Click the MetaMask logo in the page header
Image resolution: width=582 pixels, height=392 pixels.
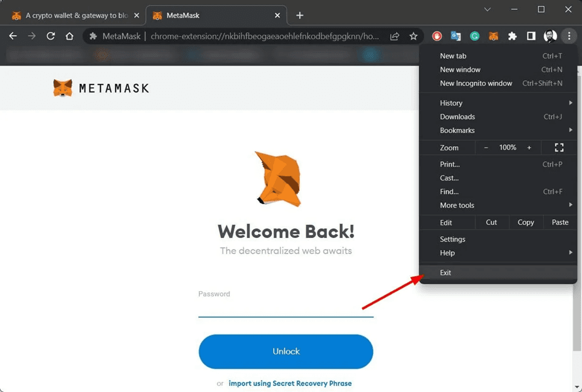(x=101, y=88)
